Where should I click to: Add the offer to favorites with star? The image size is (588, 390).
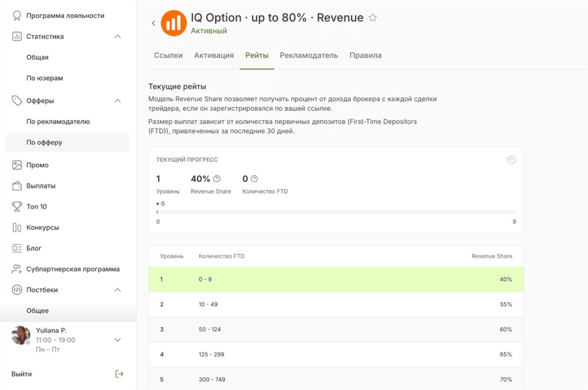(x=372, y=17)
